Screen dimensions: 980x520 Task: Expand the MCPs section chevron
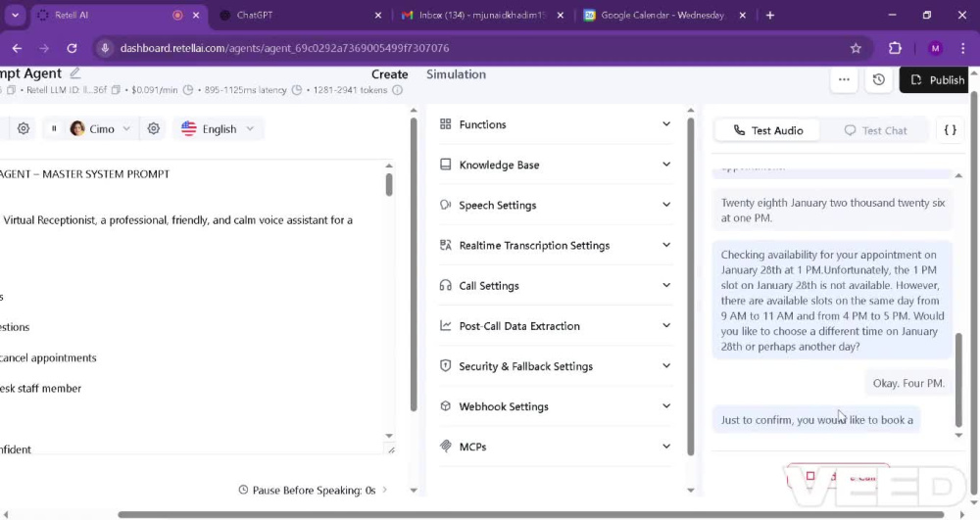click(666, 446)
